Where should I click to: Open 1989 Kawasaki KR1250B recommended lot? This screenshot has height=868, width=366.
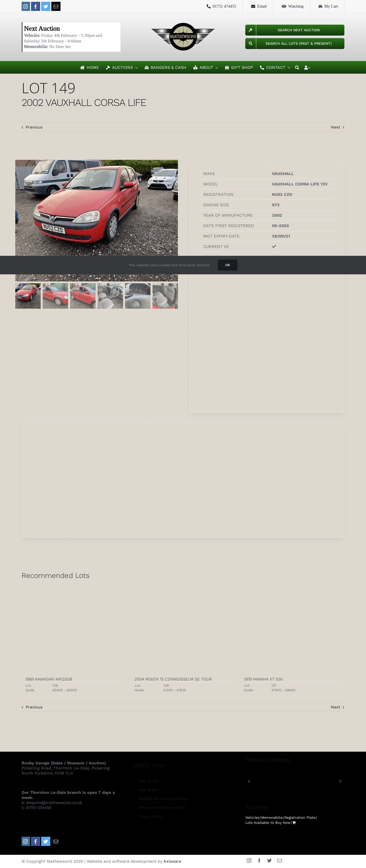coord(49,679)
